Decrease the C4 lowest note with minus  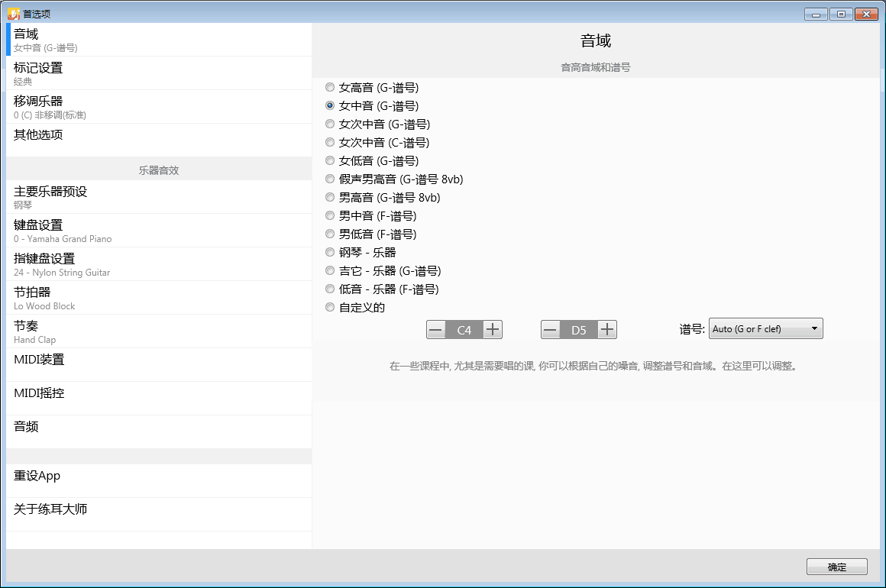point(436,330)
